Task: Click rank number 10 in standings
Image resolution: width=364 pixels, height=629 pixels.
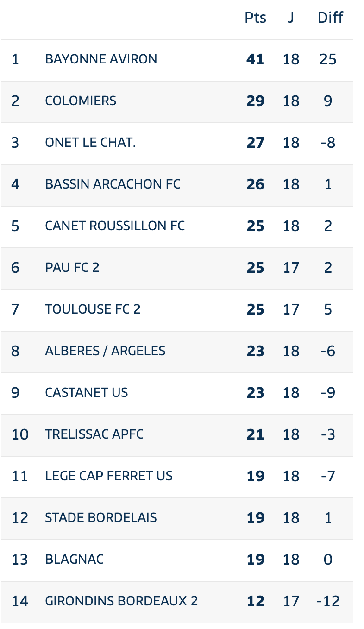Action: (x=20, y=434)
